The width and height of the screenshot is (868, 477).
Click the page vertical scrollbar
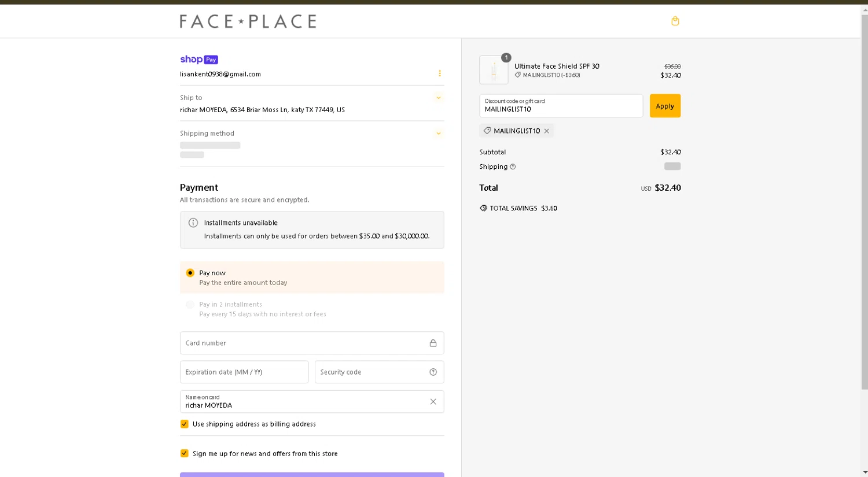[865, 202]
